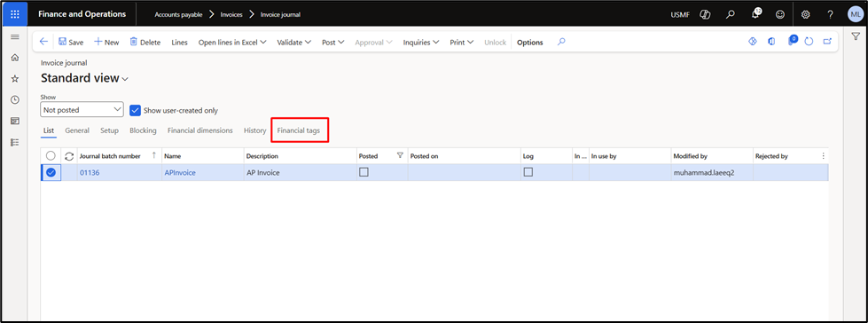The image size is (868, 323).
Task: Open Modules list icon in sidebar
Action: [15, 142]
